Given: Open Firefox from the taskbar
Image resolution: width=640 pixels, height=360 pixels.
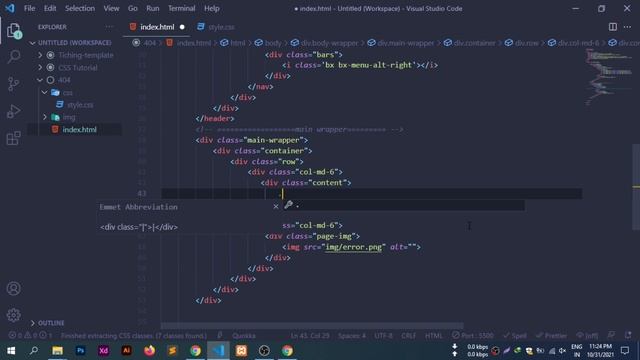Looking at the screenshot, I should 149,351.
